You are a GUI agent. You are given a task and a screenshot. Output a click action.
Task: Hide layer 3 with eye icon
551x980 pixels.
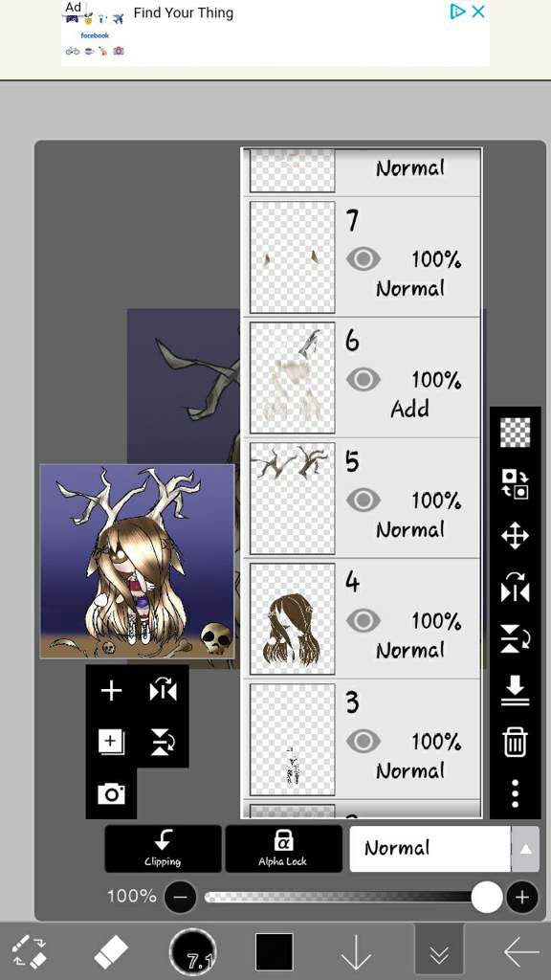(363, 742)
